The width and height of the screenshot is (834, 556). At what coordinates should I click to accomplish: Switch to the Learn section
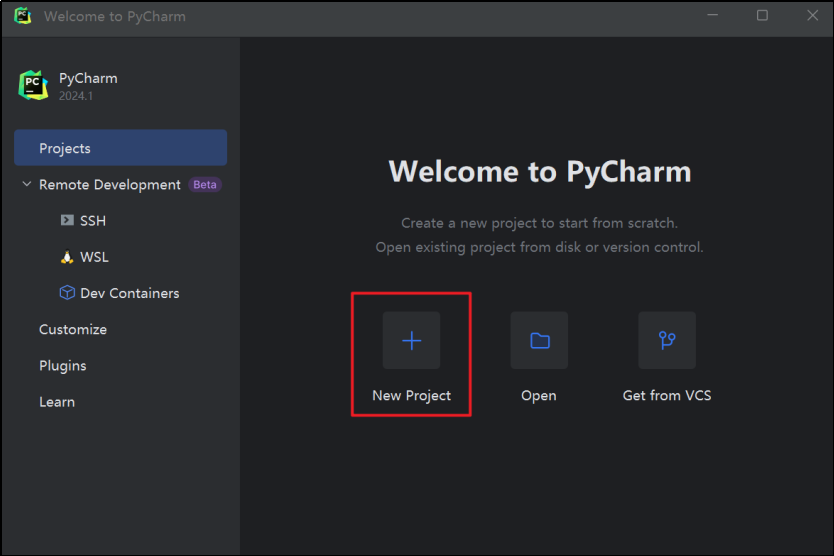[57, 402]
